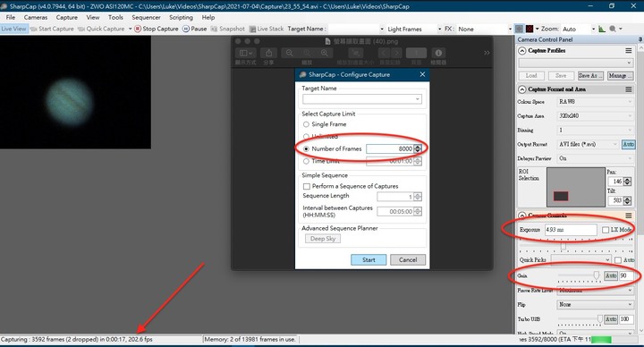
Task: Click the zoom-out magnifier in image viewer
Action: point(290,53)
